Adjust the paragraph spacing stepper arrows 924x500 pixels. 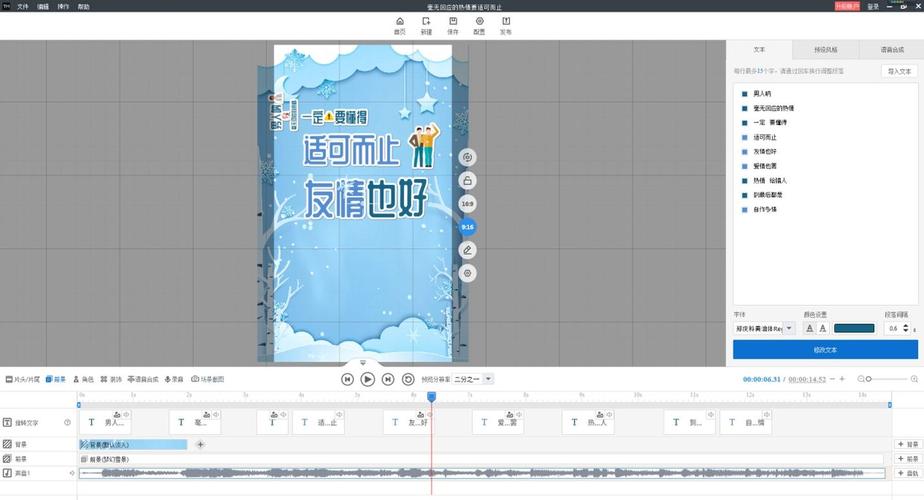tap(906, 328)
